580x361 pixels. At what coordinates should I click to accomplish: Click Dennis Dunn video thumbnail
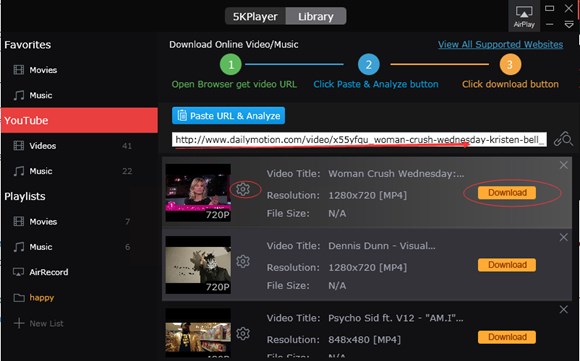coord(198,265)
